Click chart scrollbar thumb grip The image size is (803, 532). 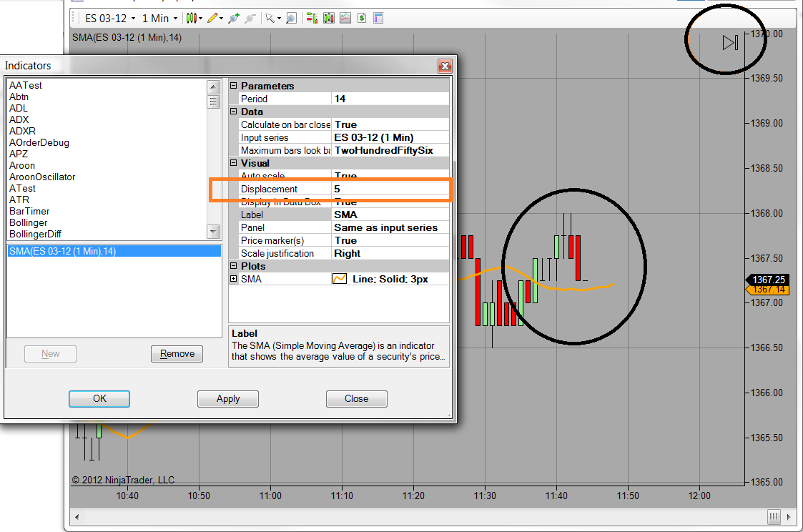click(773, 517)
